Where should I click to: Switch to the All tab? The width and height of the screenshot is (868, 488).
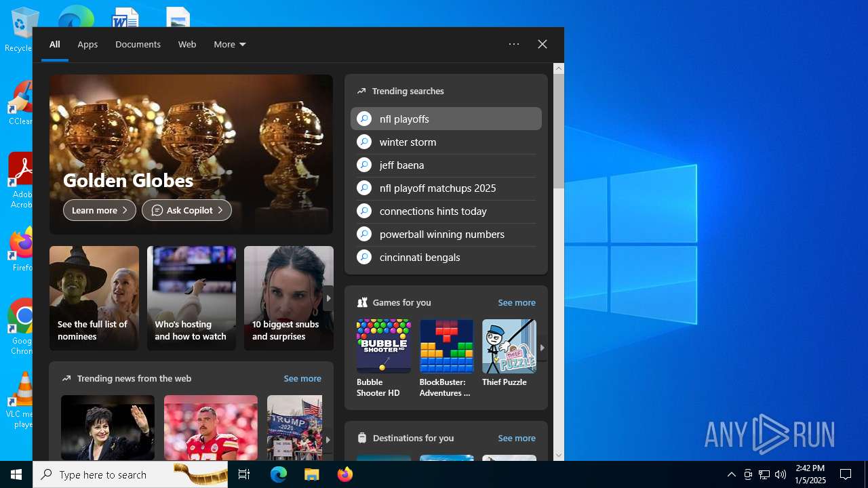[x=55, y=44]
